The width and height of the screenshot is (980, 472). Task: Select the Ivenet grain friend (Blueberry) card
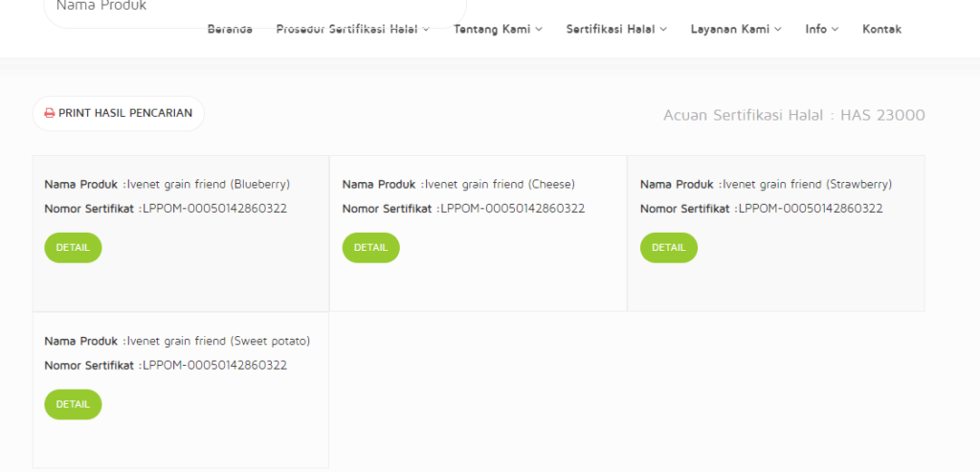(x=181, y=234)
